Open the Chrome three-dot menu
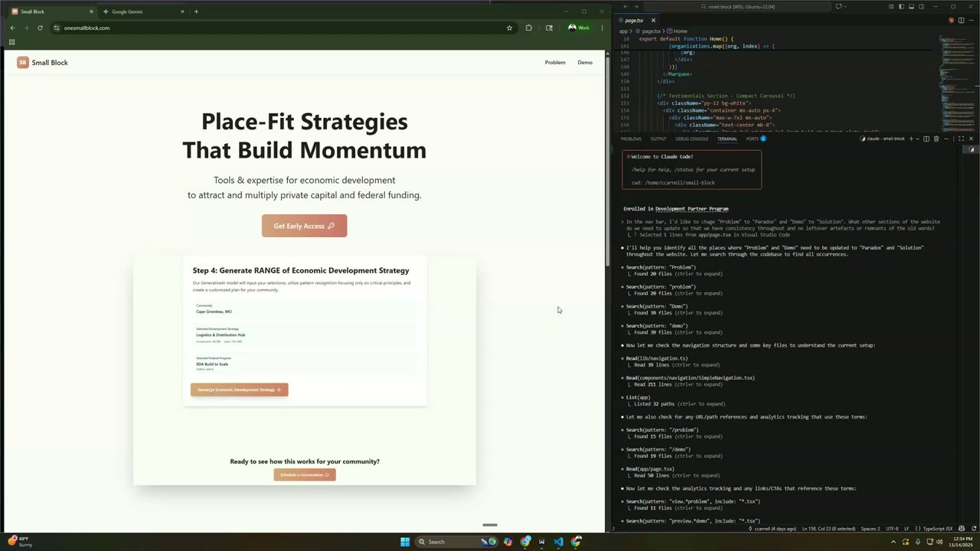980x551 pixels. pyautogui.click(x=602, y=28)
